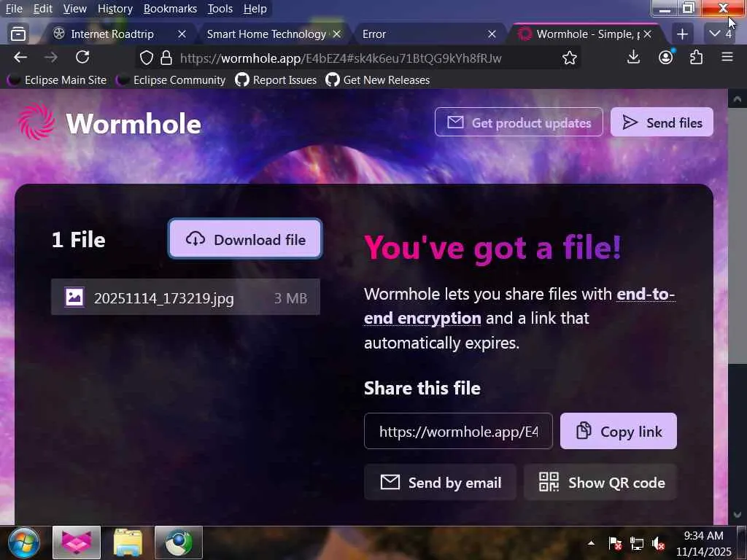Viewport: 747px width, 560px height.
Task: Click the share link text field
Action: [x=458, y=432]
